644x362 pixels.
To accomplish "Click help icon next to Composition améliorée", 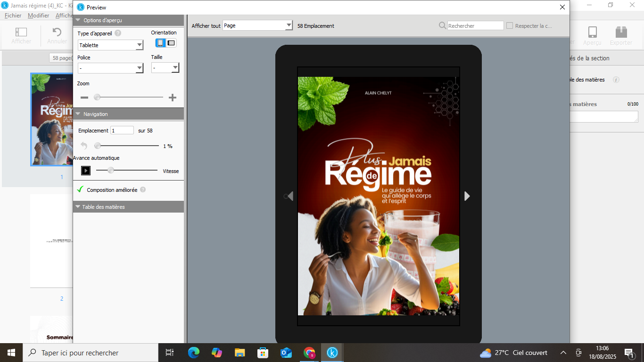I will (x=143, y=190).
